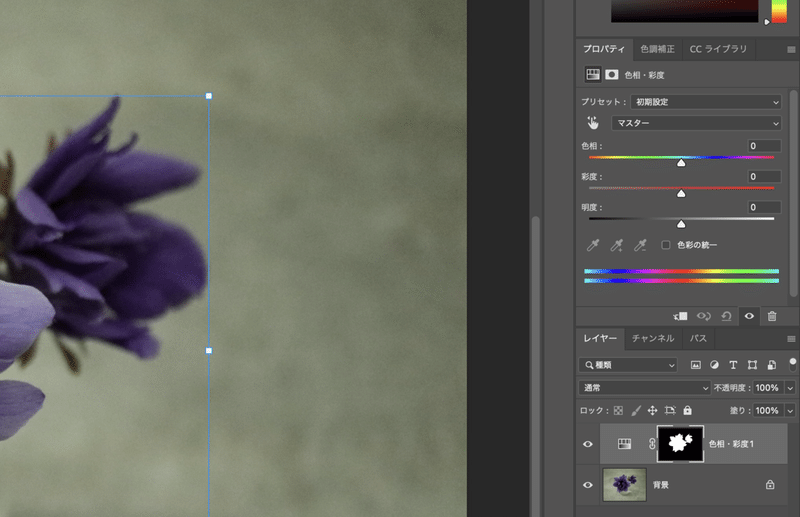Toggle adjustment layer visibility in Properties panel
The height and width of the screenshot is (517, 800).
point(749,316)
